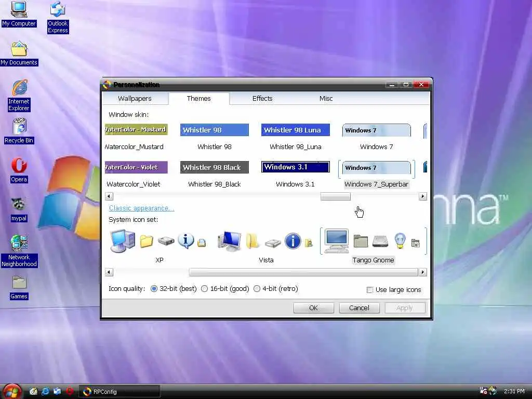Select 4-bit (retro) icon quality
The width and height of the screenshot is (532, 399).
(x=276, y=289)
